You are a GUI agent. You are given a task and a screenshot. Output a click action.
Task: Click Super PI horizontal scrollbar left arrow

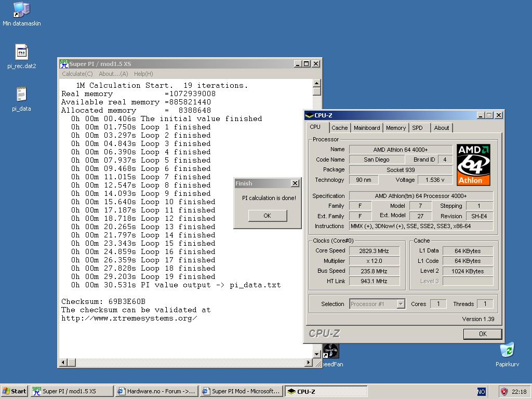coord(63,363)
